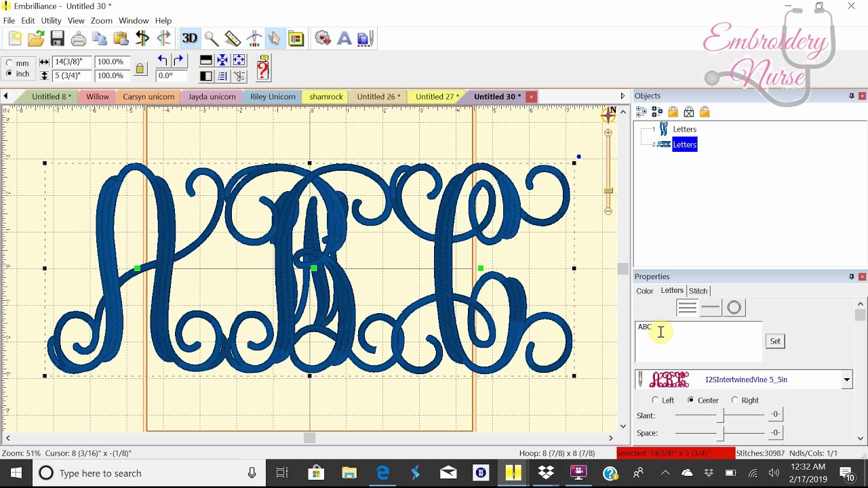This screenshot has height=488, width=868.
Task: Choose single-line text layout
Action: 711,308
